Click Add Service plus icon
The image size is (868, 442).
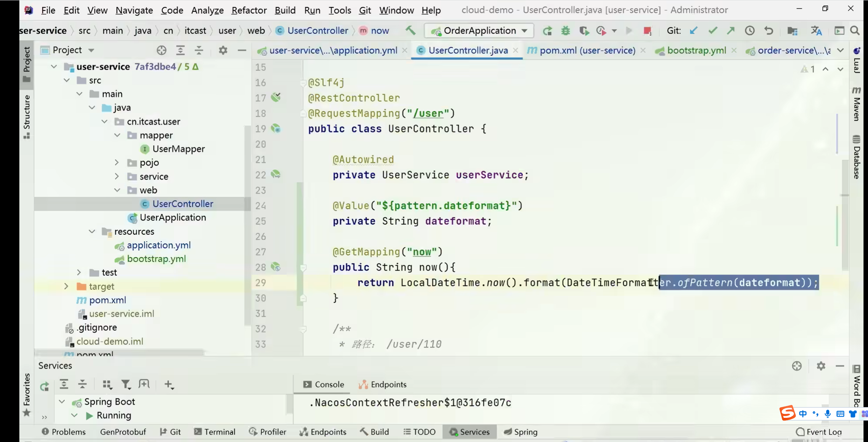[169, 384]
